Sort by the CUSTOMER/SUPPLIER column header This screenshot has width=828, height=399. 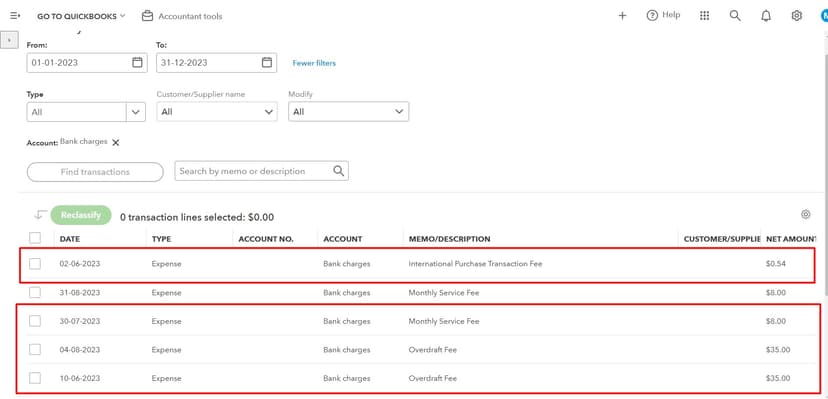(722, 239)
